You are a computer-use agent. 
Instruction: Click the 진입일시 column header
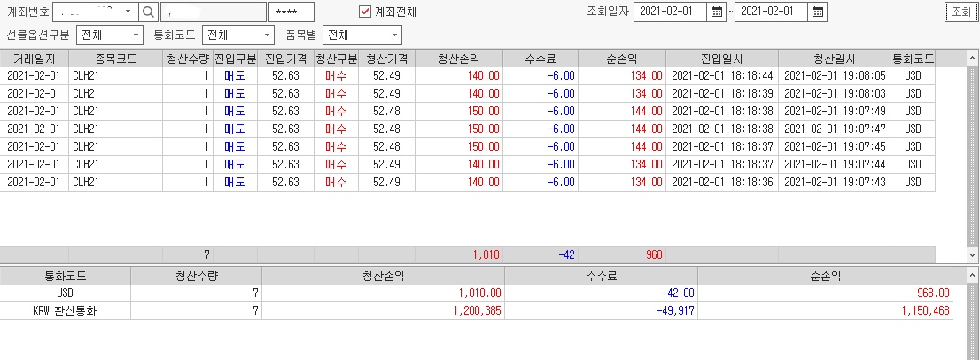click(721, 59)
